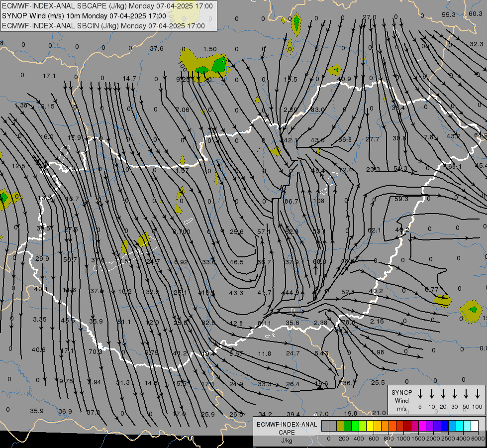Click the 60.3 value at the top right
The width and height of the screenshot is (487, 448).
click(x=476, y=13)
